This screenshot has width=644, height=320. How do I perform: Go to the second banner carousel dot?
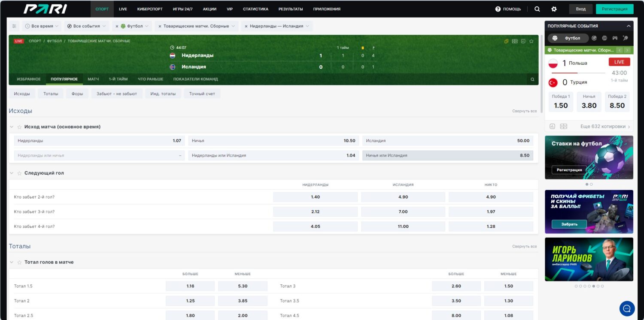point(591,184)
